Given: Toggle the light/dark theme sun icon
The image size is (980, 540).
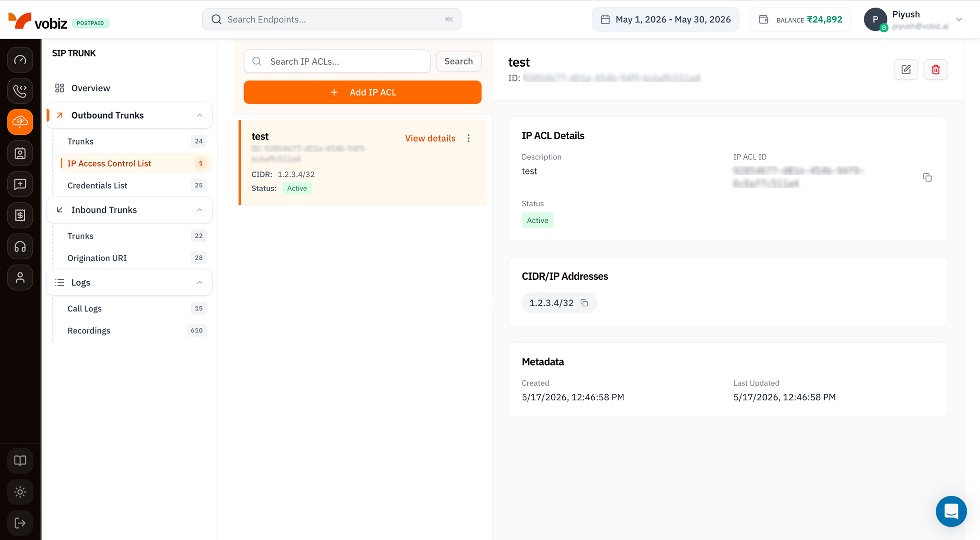Looking at the screenshot, I should (x=20, y=492).
